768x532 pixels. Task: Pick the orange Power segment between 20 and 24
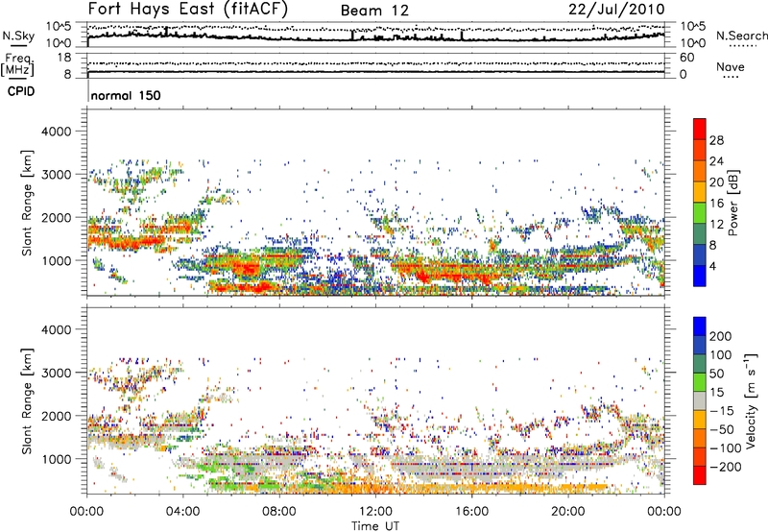click(x=700, y=171)
